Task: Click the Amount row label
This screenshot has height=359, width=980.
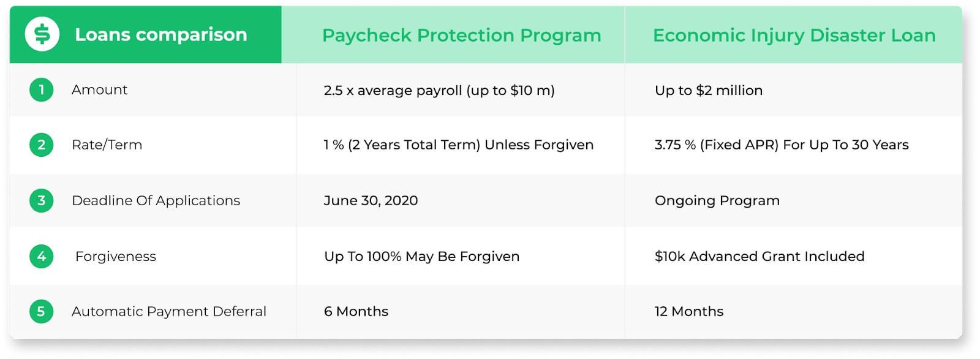Action: point(99,90)
